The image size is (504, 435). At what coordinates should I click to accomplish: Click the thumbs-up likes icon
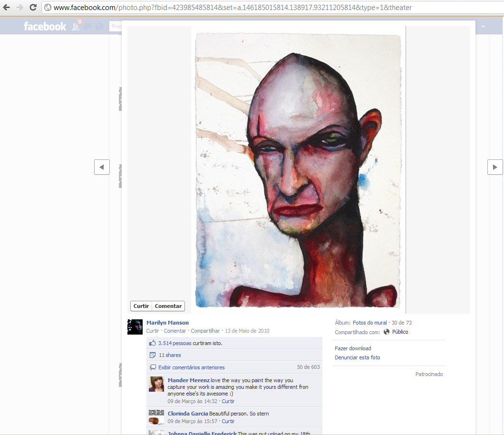click(152, 343)
